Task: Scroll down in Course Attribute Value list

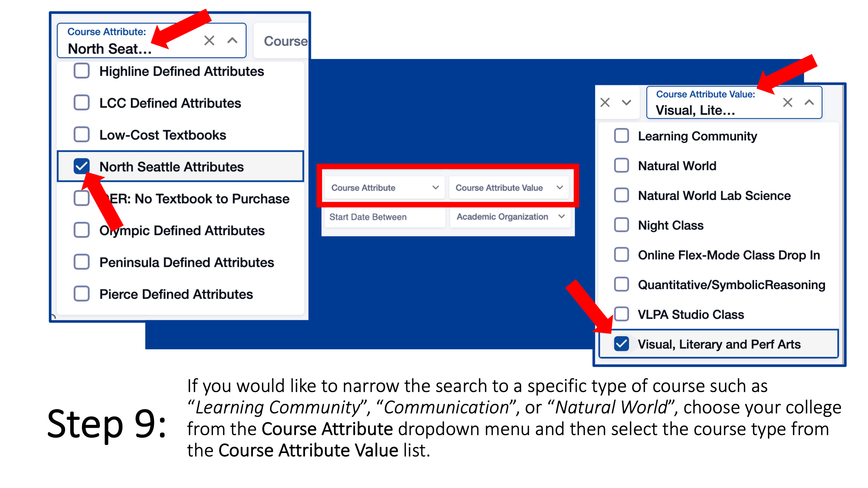Action: click(628, 102)
